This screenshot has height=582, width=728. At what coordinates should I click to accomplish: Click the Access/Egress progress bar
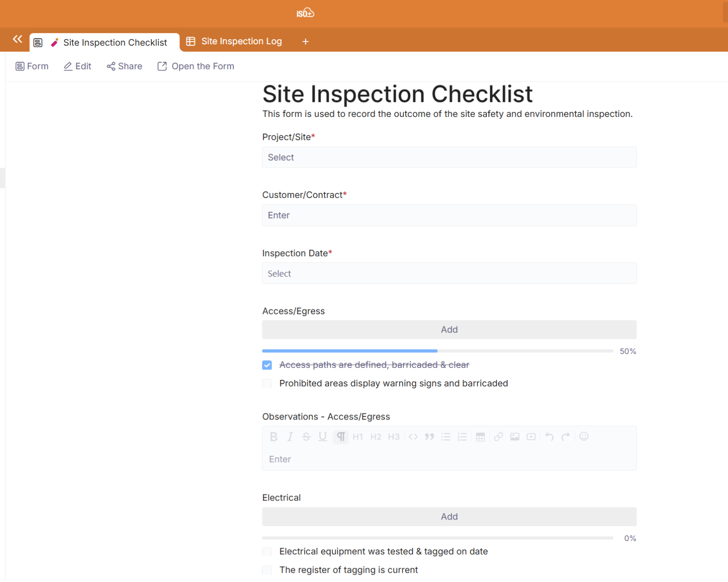click(437, 351)
